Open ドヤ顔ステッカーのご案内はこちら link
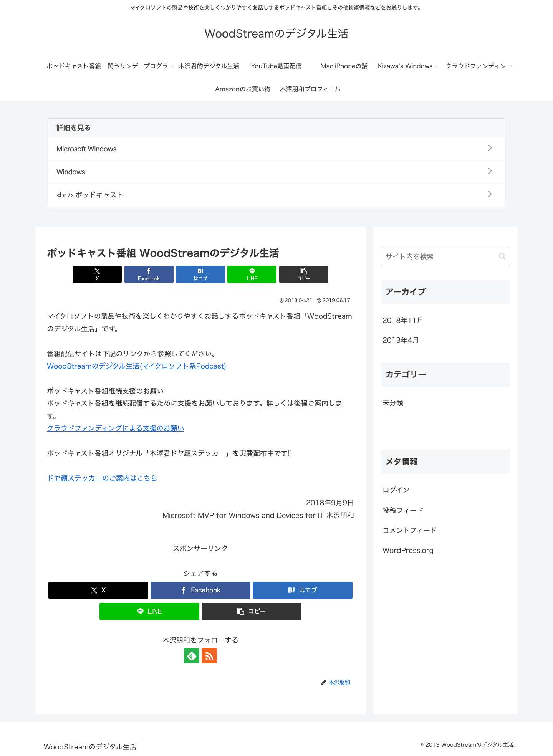 click(x=102, y=478)
